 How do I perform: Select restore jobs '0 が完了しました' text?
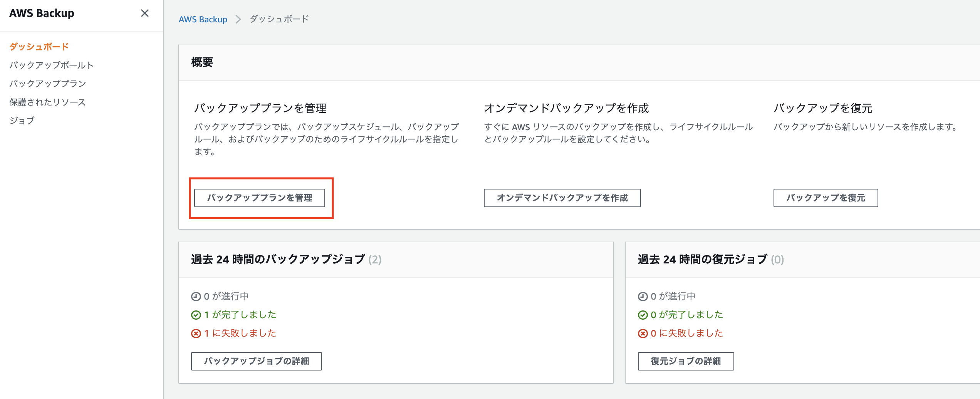pos(687,315)
